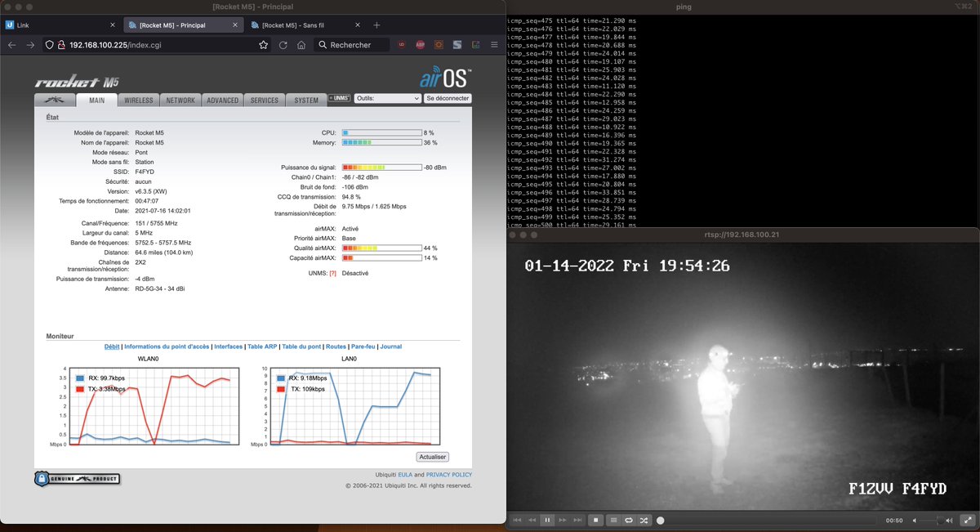Click the insecure connection padlock icon
Viewport: 980px width, 532px height.
click(61, 45)
